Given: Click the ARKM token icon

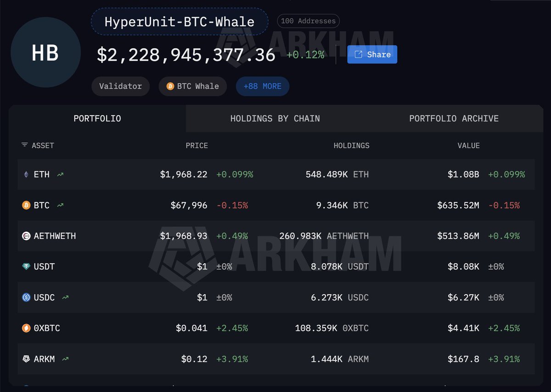Looking at the screenshot, I should click(26, 359).
